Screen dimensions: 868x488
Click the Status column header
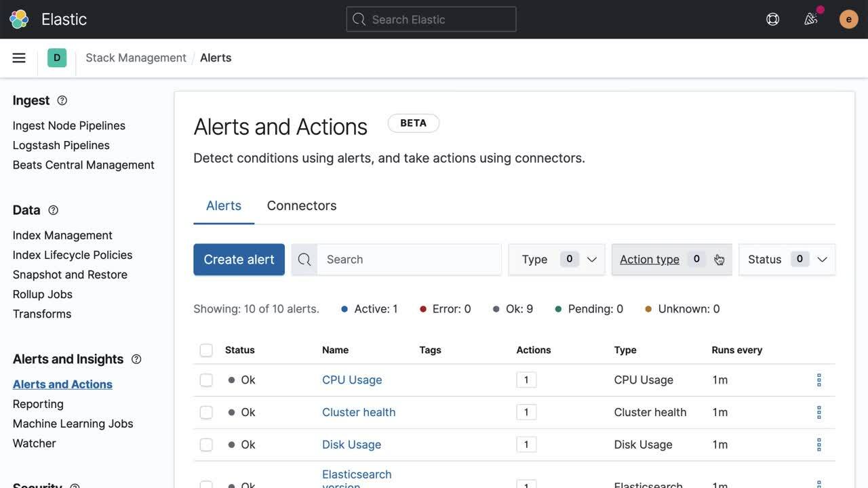240,350
